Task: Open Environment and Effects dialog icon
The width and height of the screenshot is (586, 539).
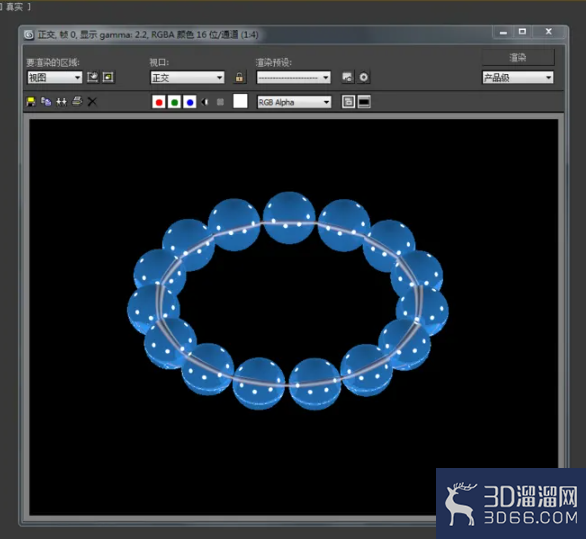Action: tap(364, 77)
